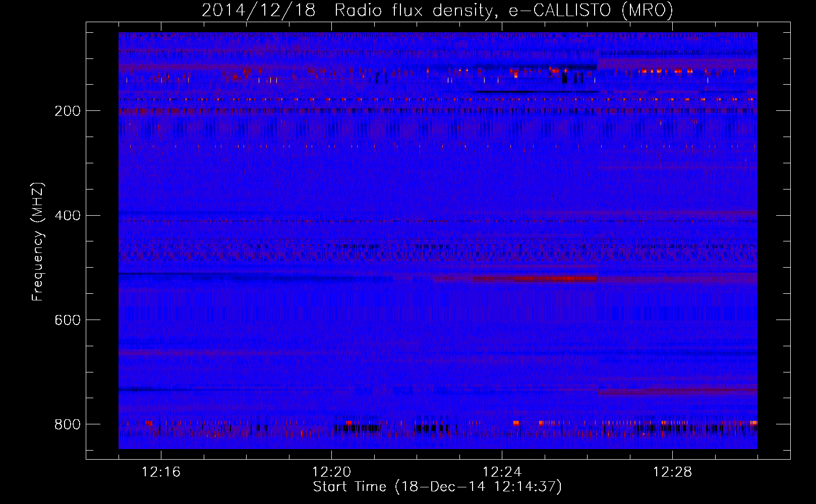Click the 12:24 time tick label
This screenshot has height=504, width=816.
coord(502,472)
